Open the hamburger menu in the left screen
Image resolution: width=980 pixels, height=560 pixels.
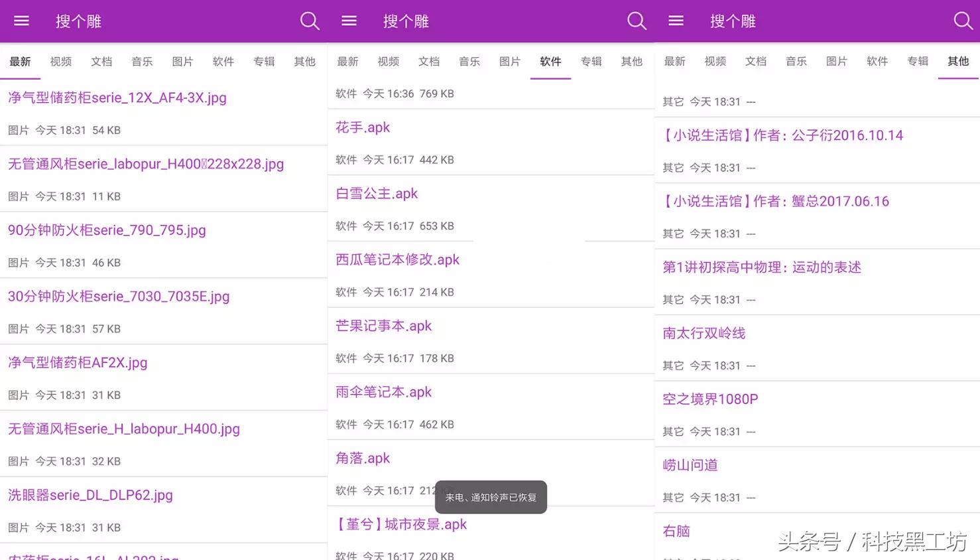coord(22,21)
